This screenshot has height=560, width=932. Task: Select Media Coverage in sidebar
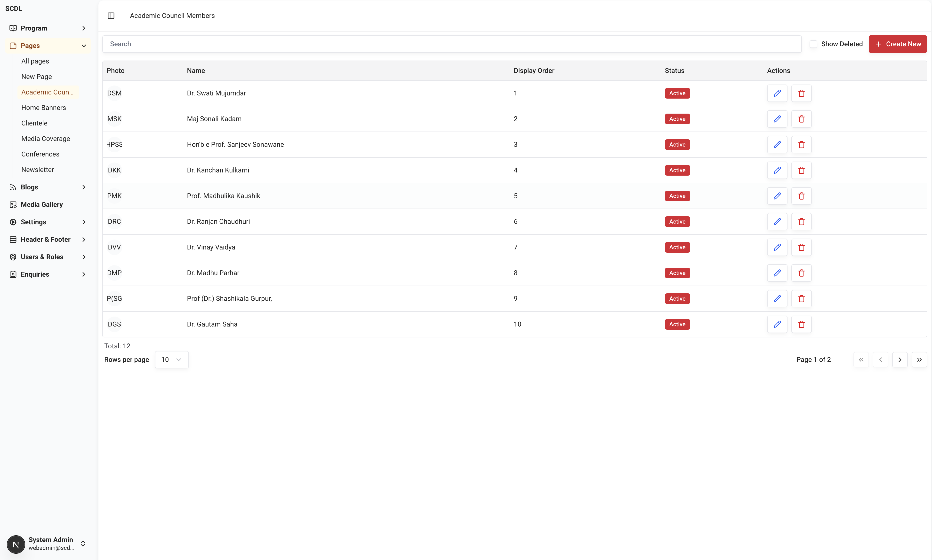[45, 139]
